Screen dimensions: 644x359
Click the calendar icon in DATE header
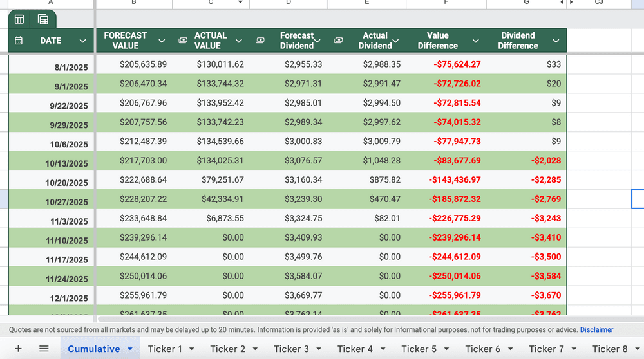(x=19, y=41)
